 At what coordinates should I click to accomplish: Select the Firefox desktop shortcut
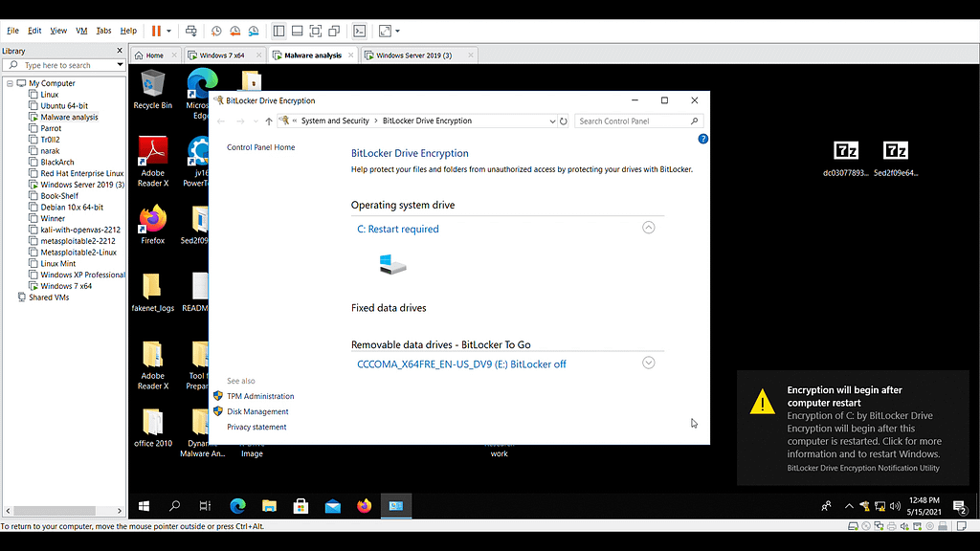tap(152, 224)
